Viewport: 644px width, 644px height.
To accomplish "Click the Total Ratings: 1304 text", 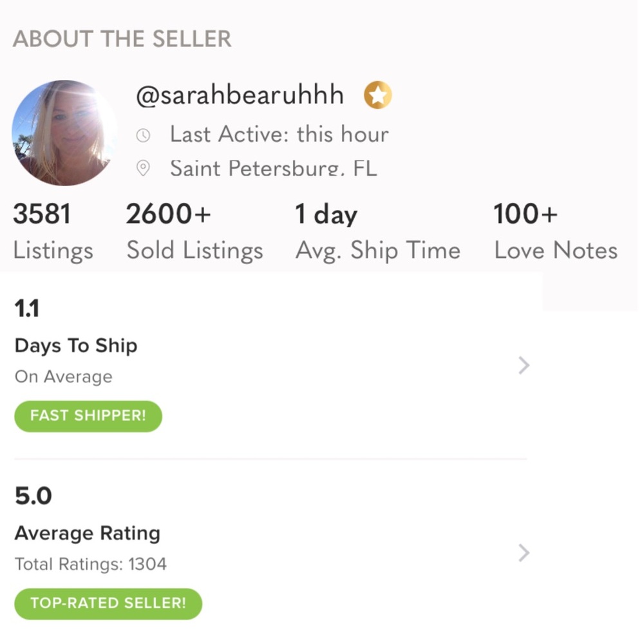I will 91,565.
